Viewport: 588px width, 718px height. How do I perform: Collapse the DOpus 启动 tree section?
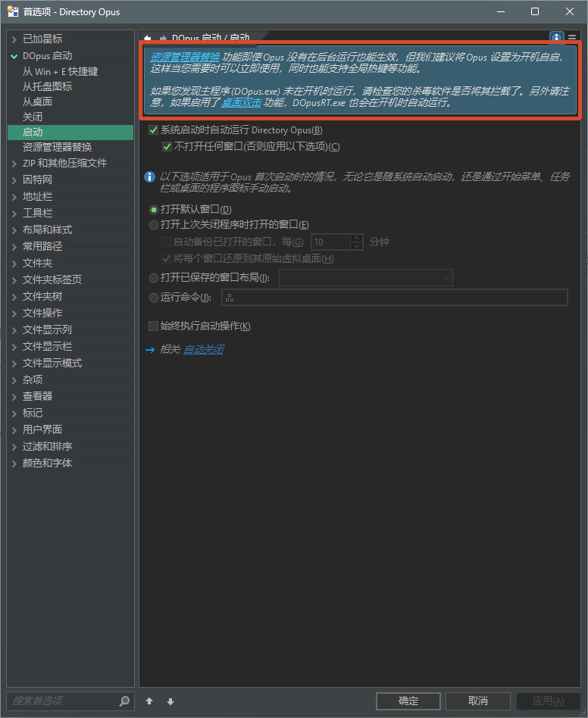14,56
